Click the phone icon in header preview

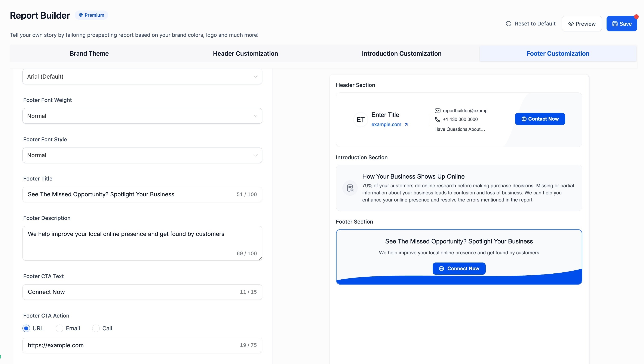tap(437, 119)
